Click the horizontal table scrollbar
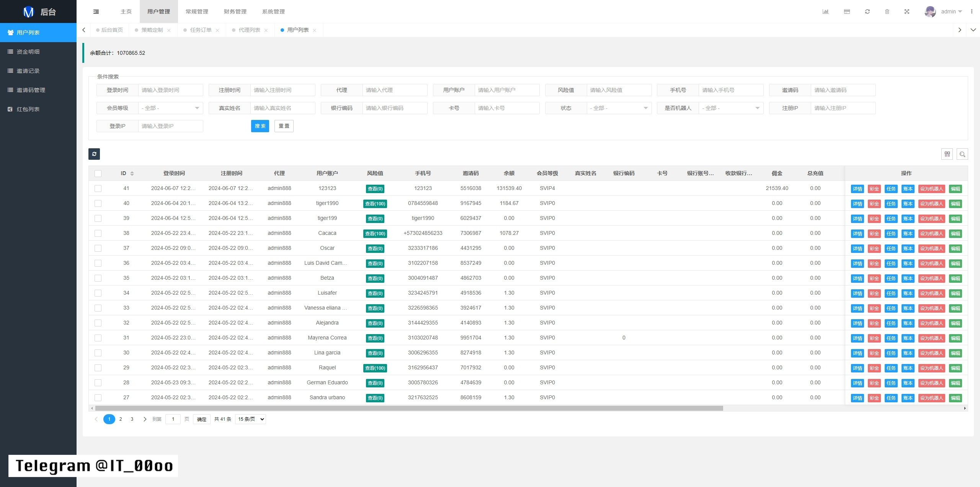Viewport: 980px width, 487px height. tap(409, 408)
